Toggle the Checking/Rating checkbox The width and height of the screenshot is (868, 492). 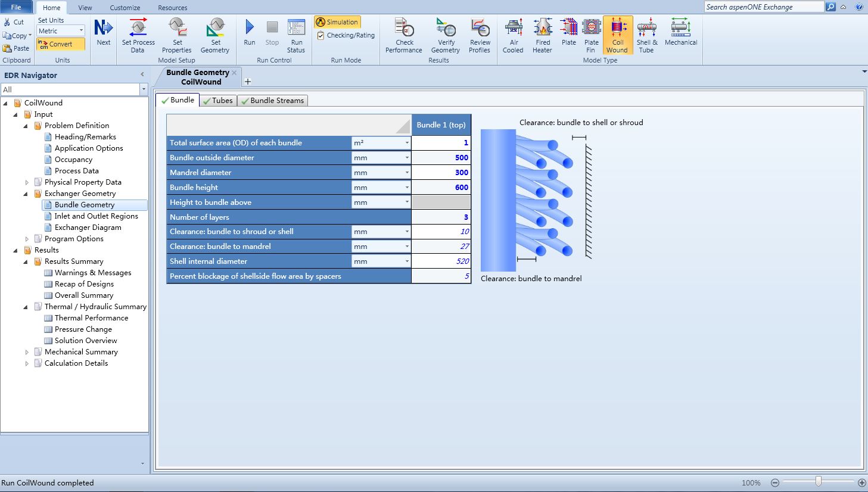tap(321, 36)
